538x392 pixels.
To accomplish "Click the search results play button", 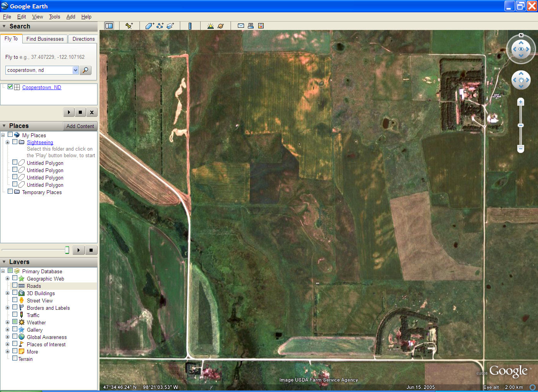I will coord(69,112).
